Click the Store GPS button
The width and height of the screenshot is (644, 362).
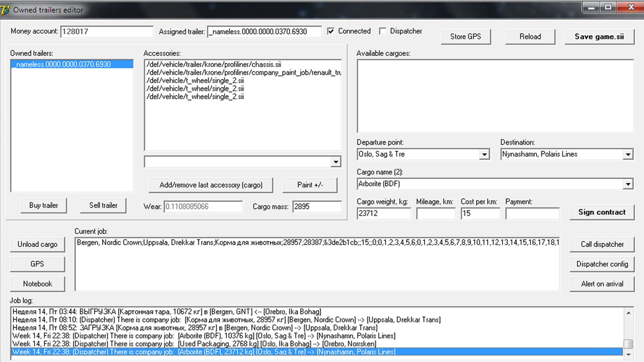pos(465,37)
